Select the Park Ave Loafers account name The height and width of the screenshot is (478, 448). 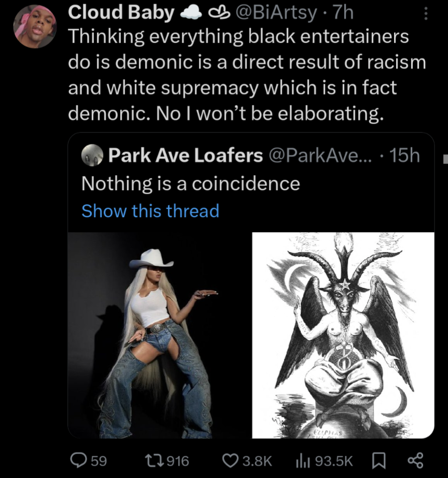pos(185,155)
